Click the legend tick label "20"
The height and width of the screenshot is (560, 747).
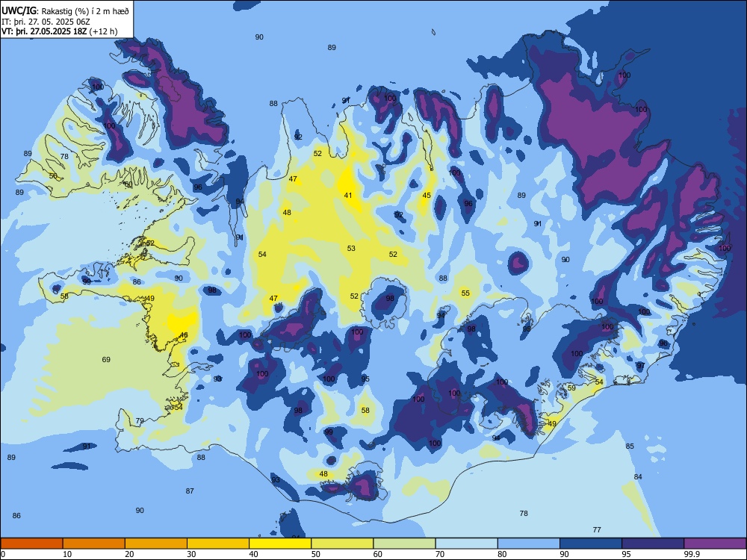pyautogui.click(x=129, y=554)
